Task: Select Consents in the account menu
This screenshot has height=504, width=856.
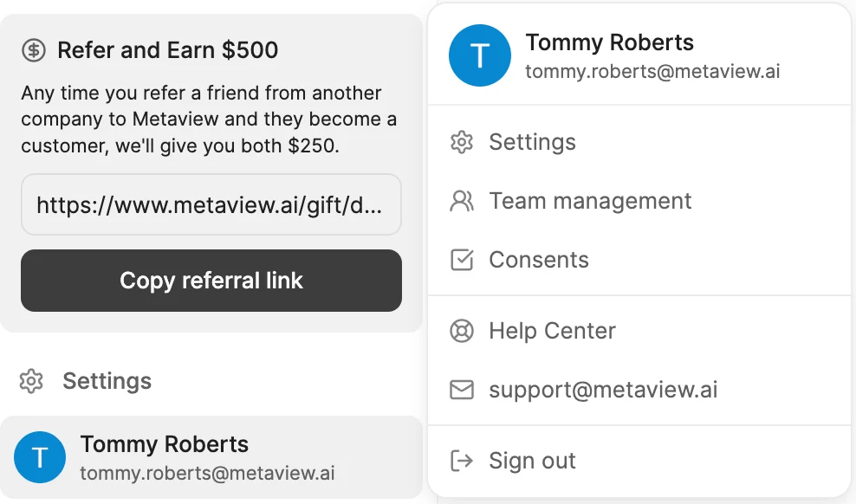Action: 639,260
